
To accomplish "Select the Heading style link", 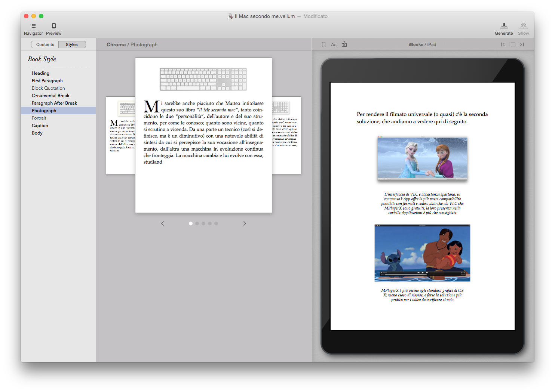I will (x=40, y=73).
